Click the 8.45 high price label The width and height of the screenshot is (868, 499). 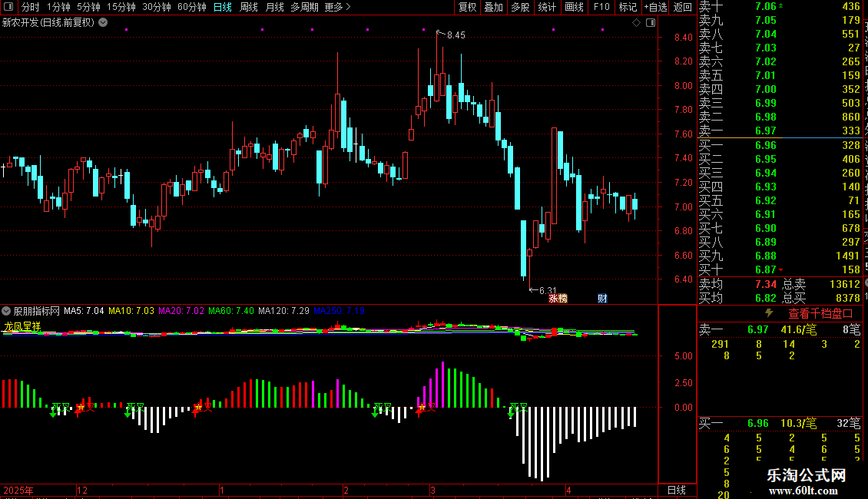click(456, 35)
